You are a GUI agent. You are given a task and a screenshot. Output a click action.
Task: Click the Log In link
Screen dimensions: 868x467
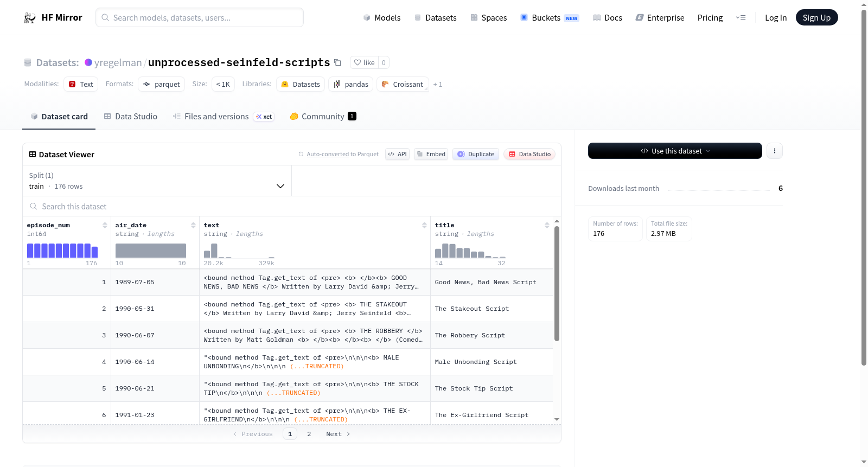pyautogui.click(x=776, y=18)
